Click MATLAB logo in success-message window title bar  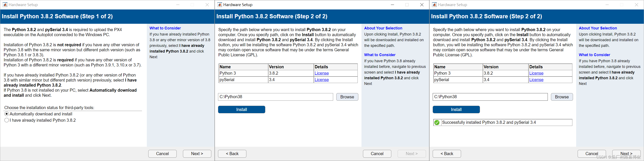[x=434, y=5]
